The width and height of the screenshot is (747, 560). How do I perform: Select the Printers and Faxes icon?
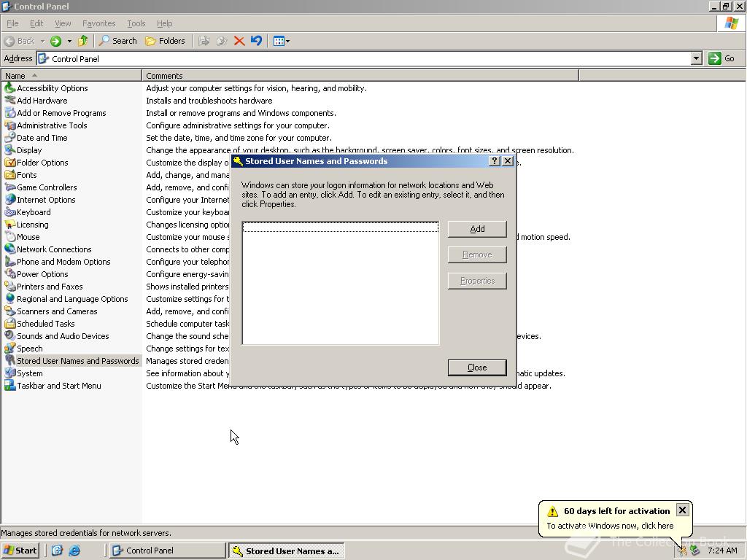(9, 286)
